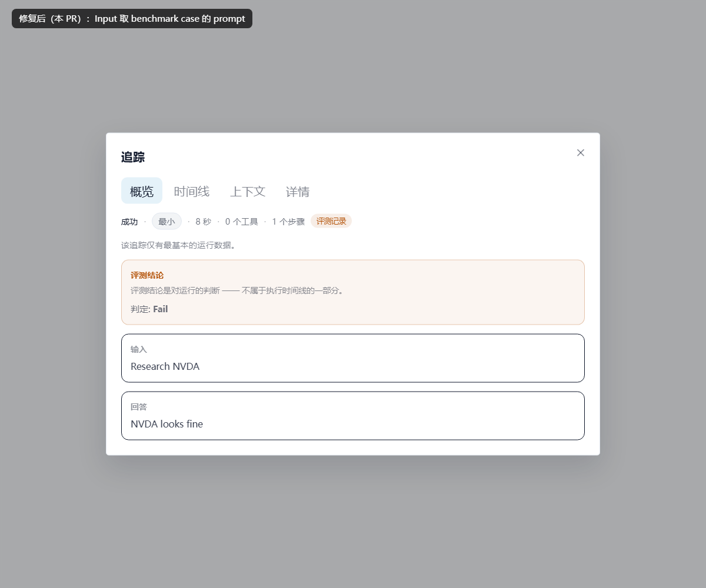706x588 pixels.
Task: Open the 上下文 tab
Action: pyautogui.click(x=248, y=191)
